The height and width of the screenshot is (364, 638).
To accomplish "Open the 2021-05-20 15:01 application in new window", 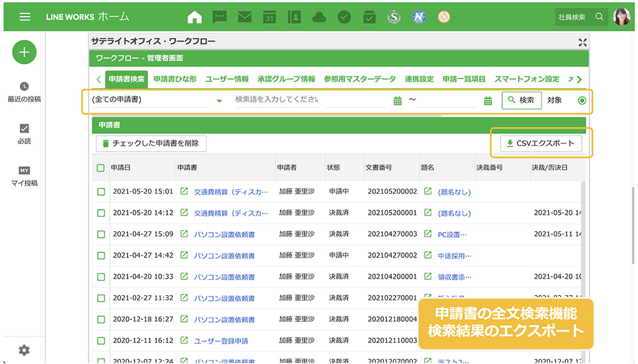I will 184,191.
